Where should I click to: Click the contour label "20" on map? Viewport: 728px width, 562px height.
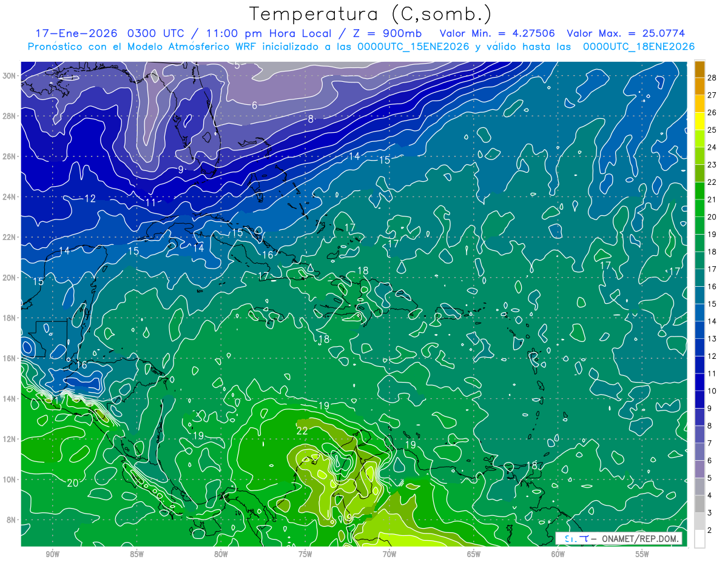[73, 483]
